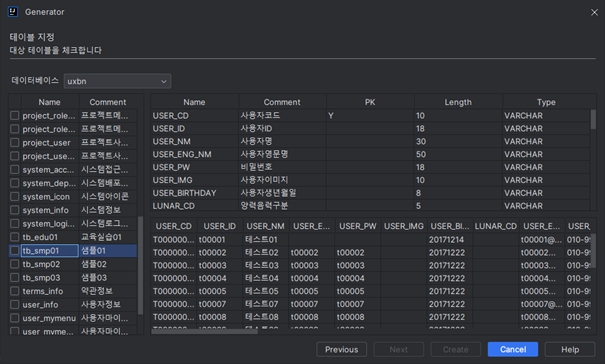The height and width of the screenshot is (364, 605).
Task: Click the PK column header
Action: [370, 102]
